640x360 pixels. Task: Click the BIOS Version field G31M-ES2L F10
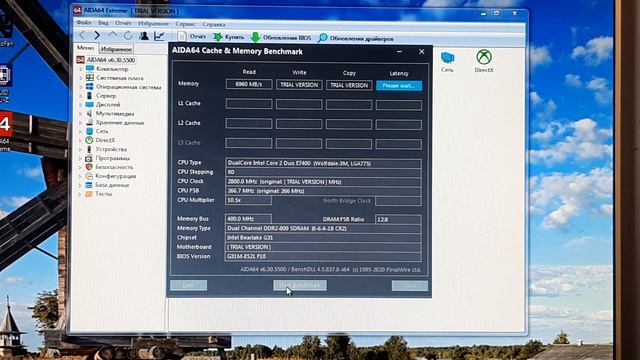click(x=323, y=256)
